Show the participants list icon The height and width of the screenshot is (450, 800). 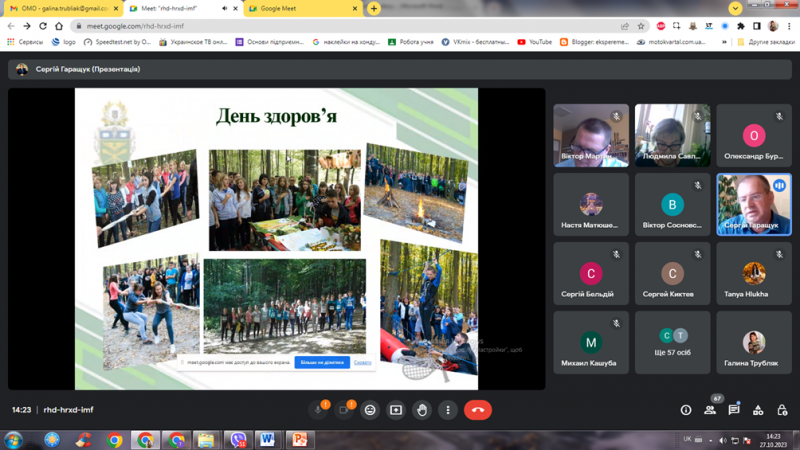[710, 410]
